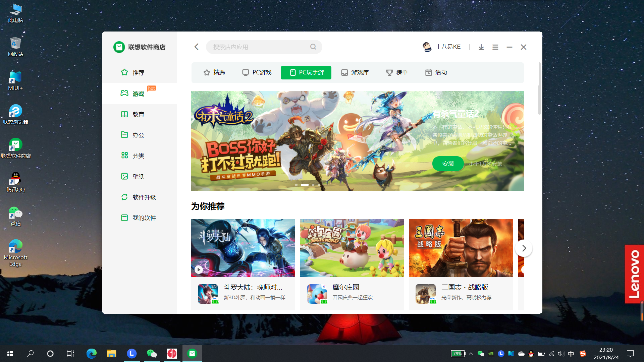Focus the store search field
Screen dimensions: 644x362
[264, 47]
